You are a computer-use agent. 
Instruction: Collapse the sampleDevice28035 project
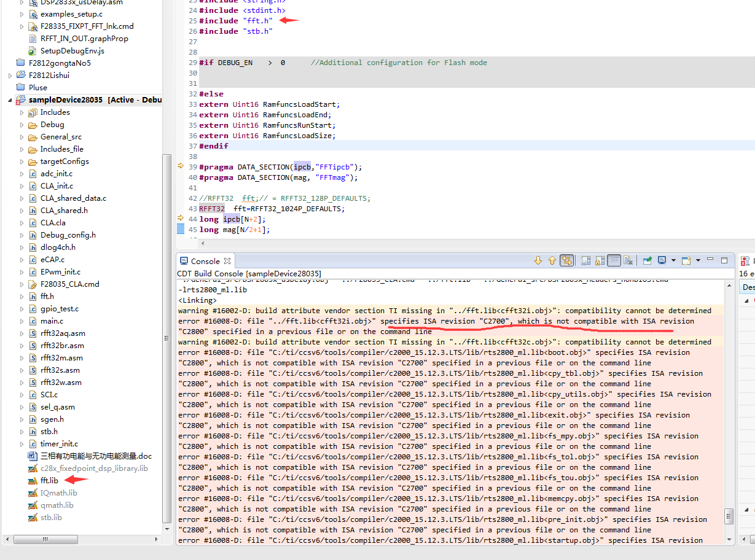[10, 100]
